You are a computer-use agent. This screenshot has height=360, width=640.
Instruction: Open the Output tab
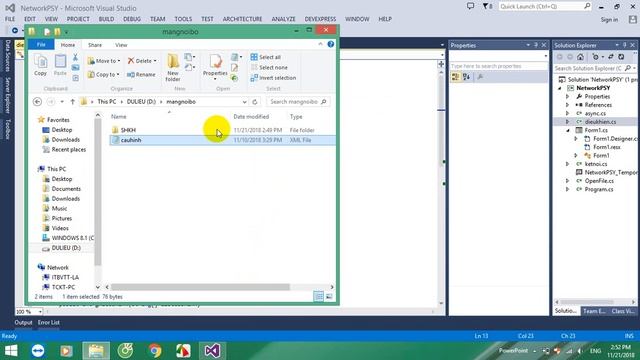(x=23, y=322)
